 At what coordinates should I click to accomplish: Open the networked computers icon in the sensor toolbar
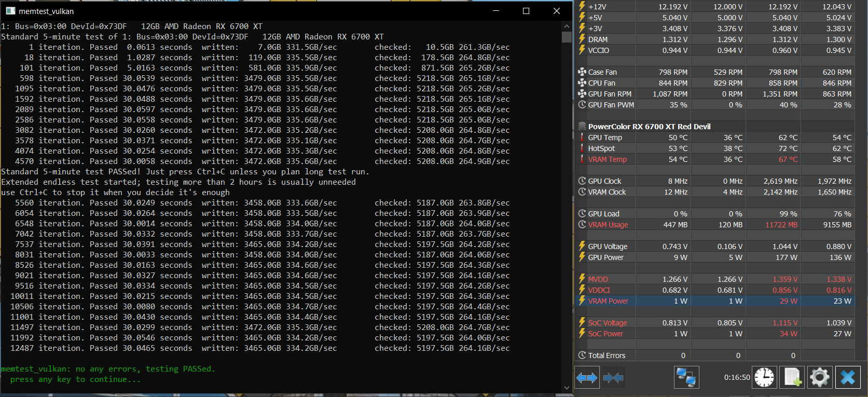click(686, 377)
